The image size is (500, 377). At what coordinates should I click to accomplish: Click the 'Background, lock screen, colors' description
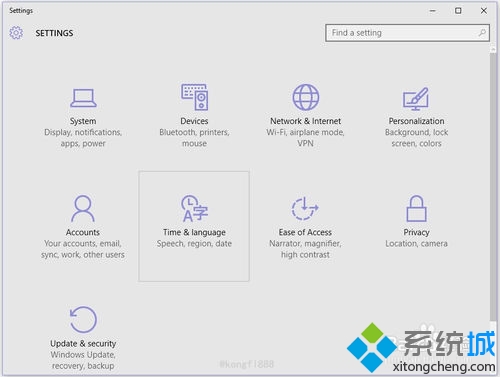(x=416, y=138)
